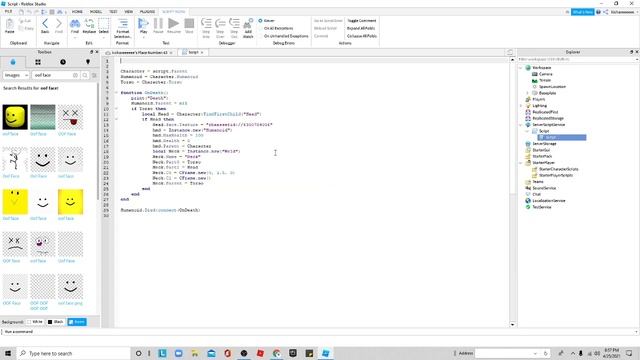Screen dimensions: 640x360
Task: Click the Resume test button
Action: click(173, 26)
